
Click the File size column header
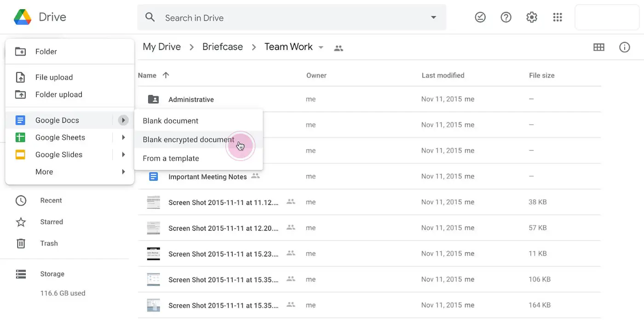542,75
